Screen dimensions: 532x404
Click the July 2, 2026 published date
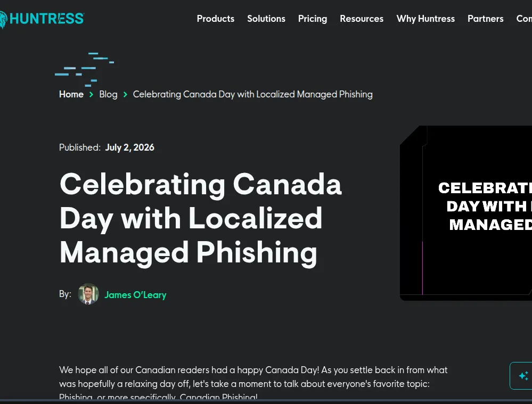pos(129,147)
